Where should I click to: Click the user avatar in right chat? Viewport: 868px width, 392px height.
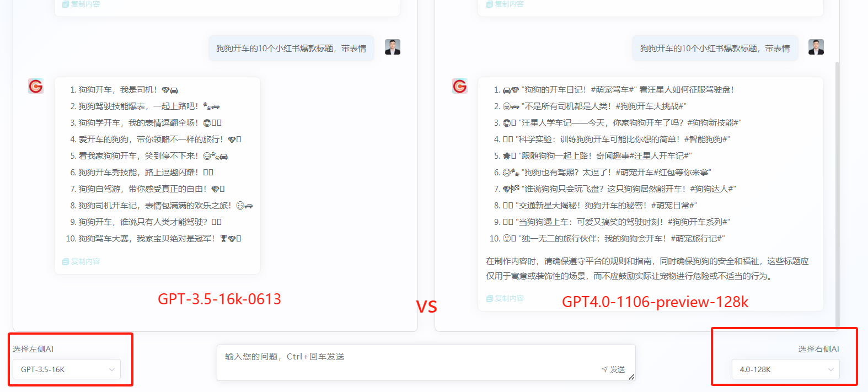coord(816,47)
